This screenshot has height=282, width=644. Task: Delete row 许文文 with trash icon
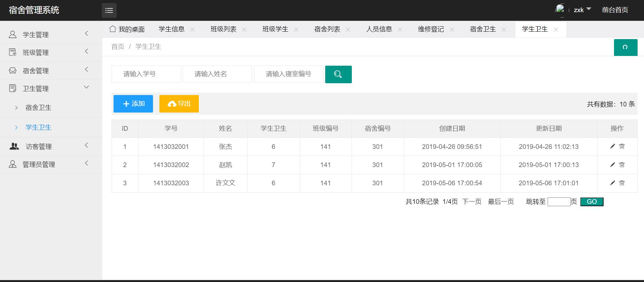tap(622, 183)
